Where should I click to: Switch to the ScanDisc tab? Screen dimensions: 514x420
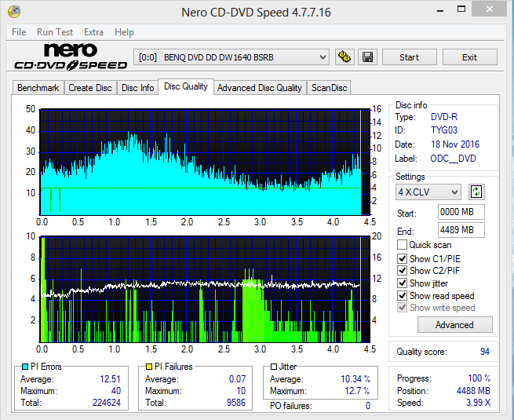tap(329, 88)
